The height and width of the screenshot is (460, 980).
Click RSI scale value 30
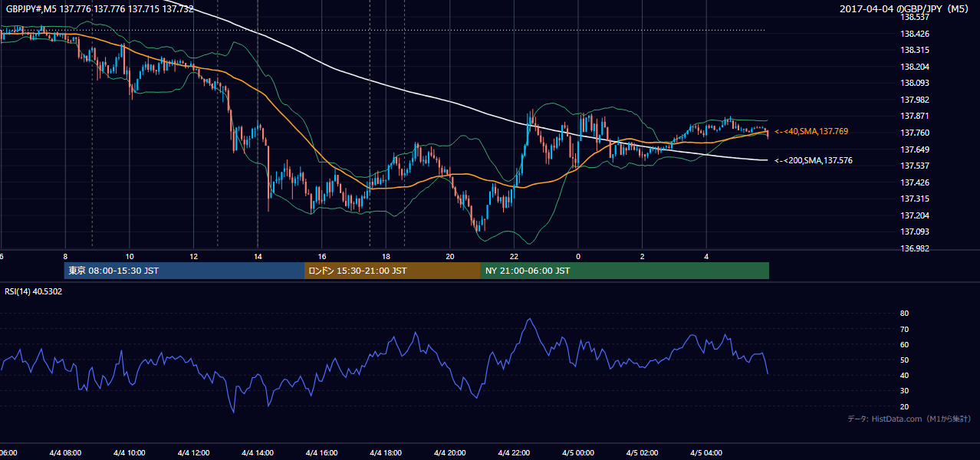tap(905, 391)
